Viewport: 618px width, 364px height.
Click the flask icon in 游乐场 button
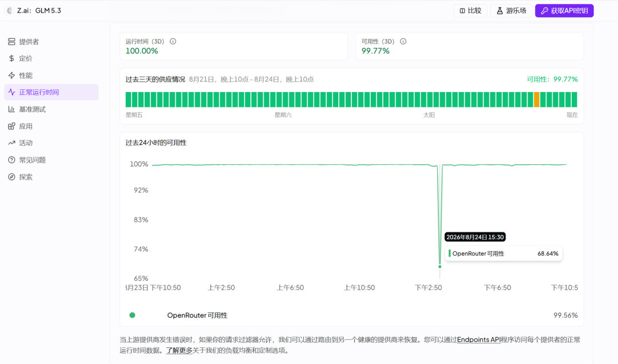click(500, 11)
